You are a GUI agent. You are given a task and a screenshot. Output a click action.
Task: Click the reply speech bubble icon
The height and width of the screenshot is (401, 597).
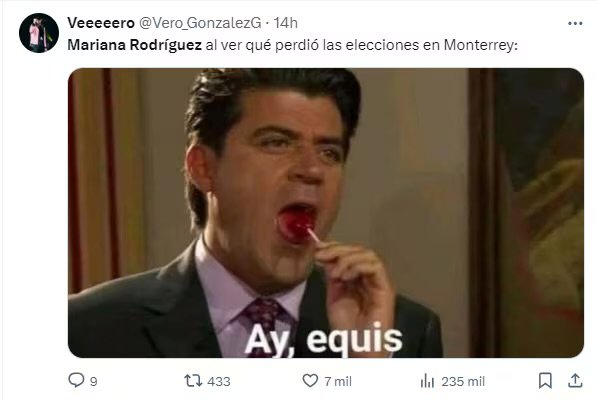[76, 380]
